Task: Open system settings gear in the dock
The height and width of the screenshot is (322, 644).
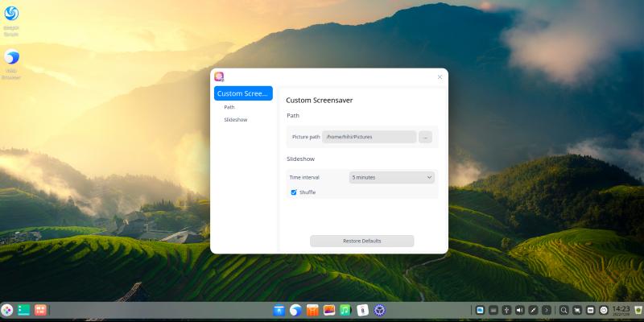Action: pos(380,310)
